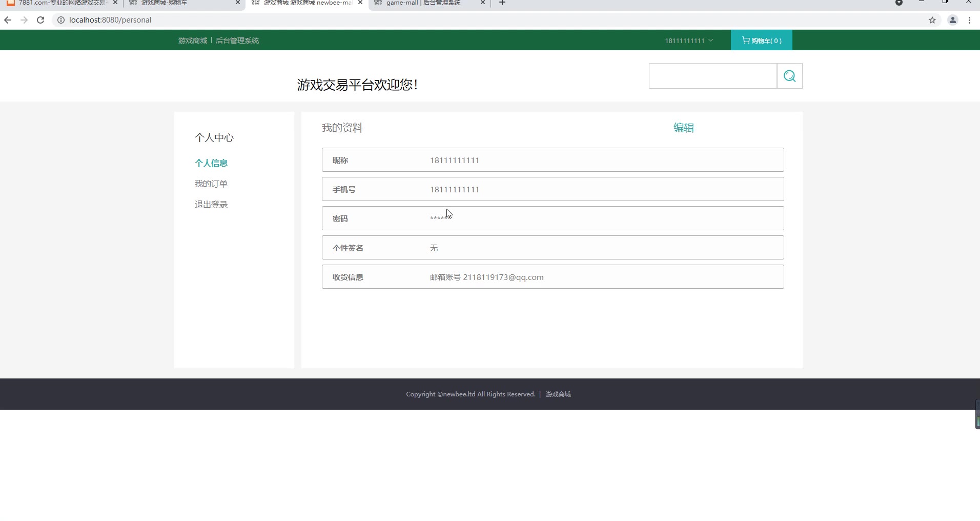The image size is (980, 521).
Task: Open the shopping cart 购物车
Action: (x=761, y=41)
